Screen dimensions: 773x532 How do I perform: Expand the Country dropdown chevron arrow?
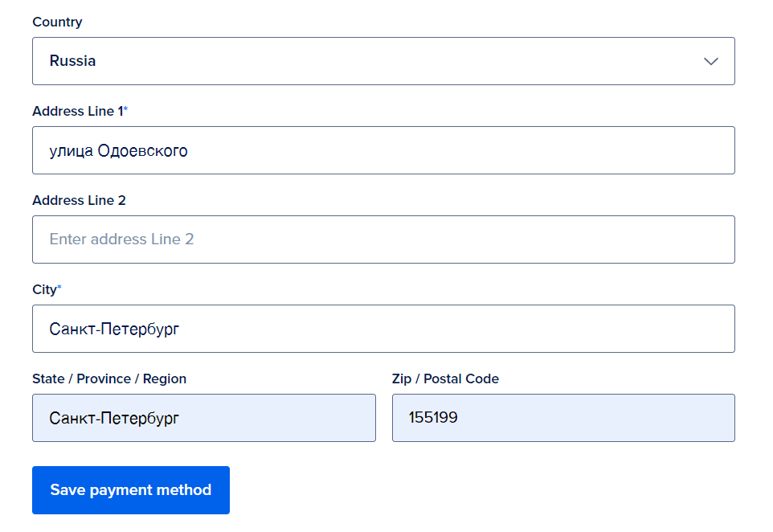[710, 61]
